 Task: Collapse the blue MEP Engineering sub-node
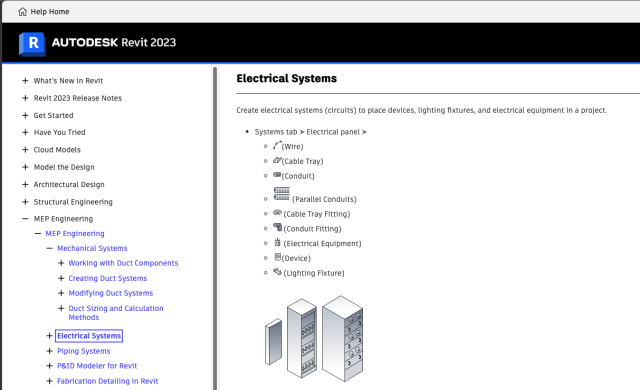click(38, 233)
